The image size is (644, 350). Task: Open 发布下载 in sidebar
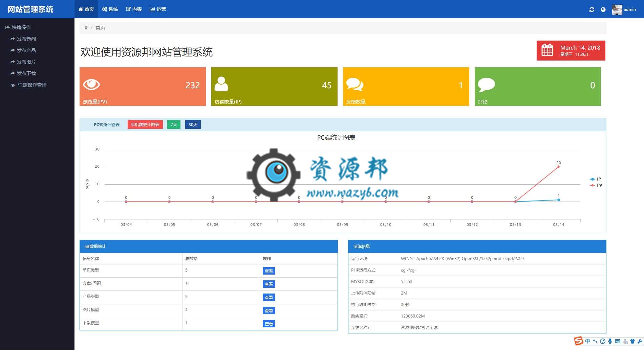click(x=23, y=73)
